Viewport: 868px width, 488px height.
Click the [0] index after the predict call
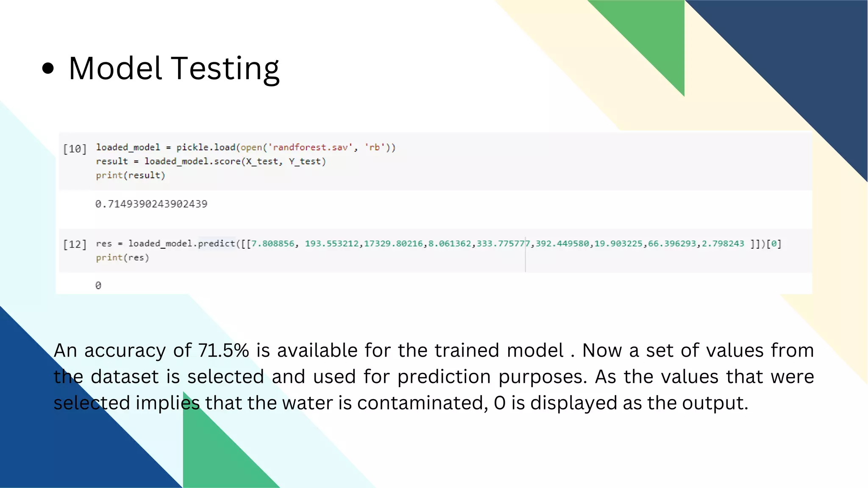[773, 244]
